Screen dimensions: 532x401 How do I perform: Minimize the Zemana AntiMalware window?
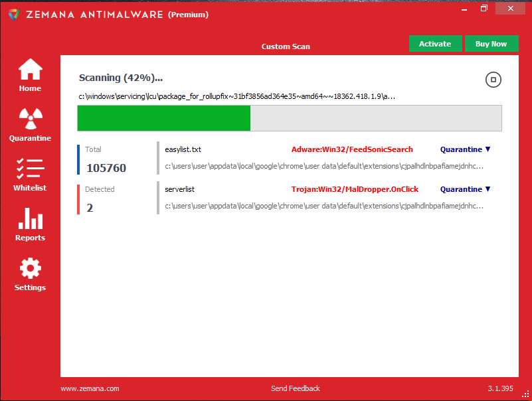464,9
